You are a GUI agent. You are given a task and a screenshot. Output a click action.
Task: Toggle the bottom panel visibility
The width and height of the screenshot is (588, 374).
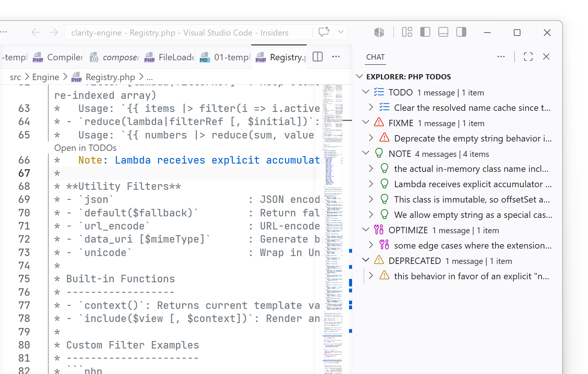[443, 32]
